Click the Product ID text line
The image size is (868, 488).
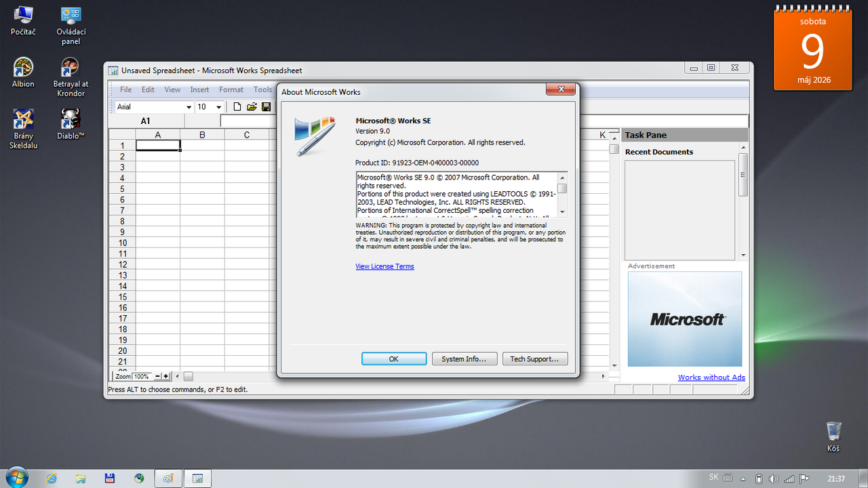pyautogui.click(x=417, y=163)
